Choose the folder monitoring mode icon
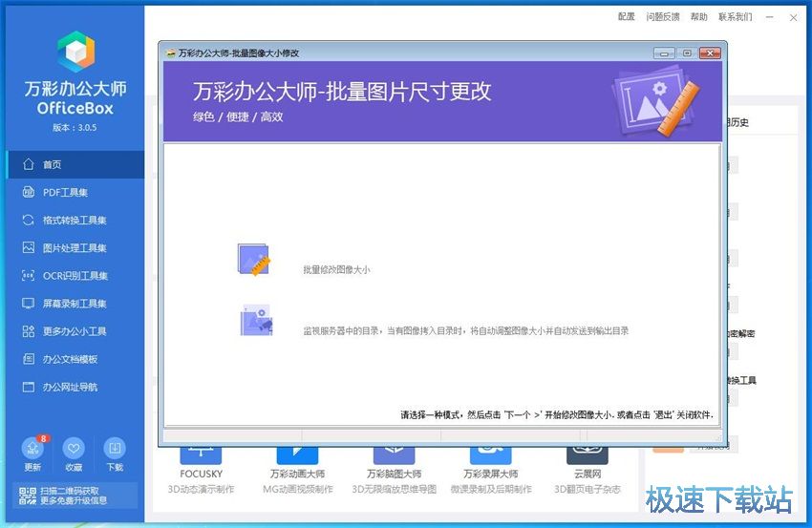 point(256,320)
